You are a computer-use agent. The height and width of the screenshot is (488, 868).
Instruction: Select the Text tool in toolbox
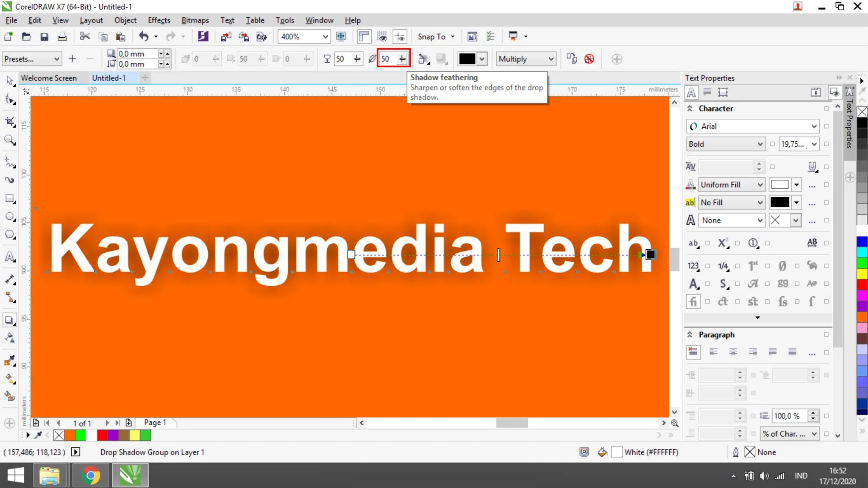click(9, 257)
